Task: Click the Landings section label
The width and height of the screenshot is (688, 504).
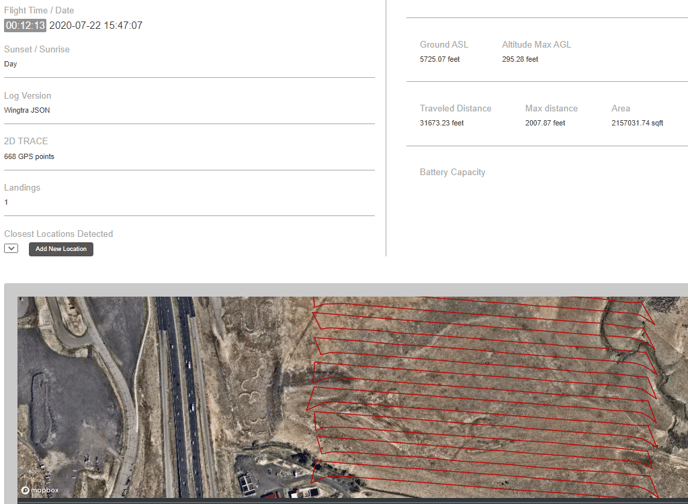Action: [22, 187]
